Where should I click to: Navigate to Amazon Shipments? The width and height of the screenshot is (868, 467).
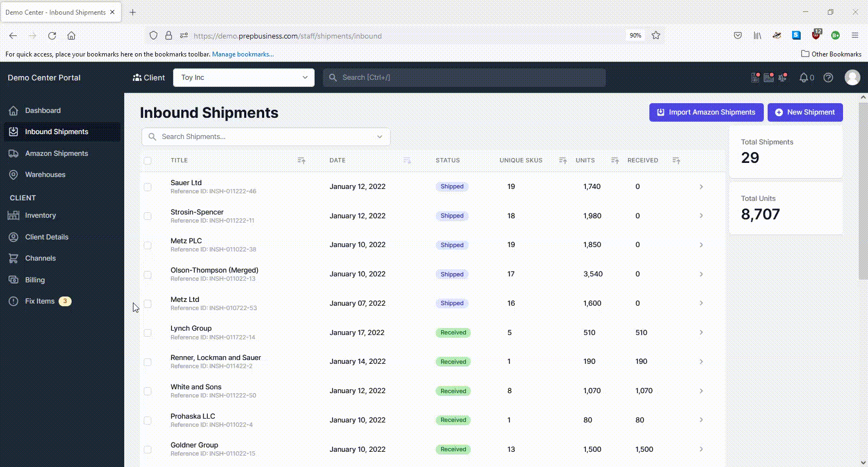tap(62, 154)
